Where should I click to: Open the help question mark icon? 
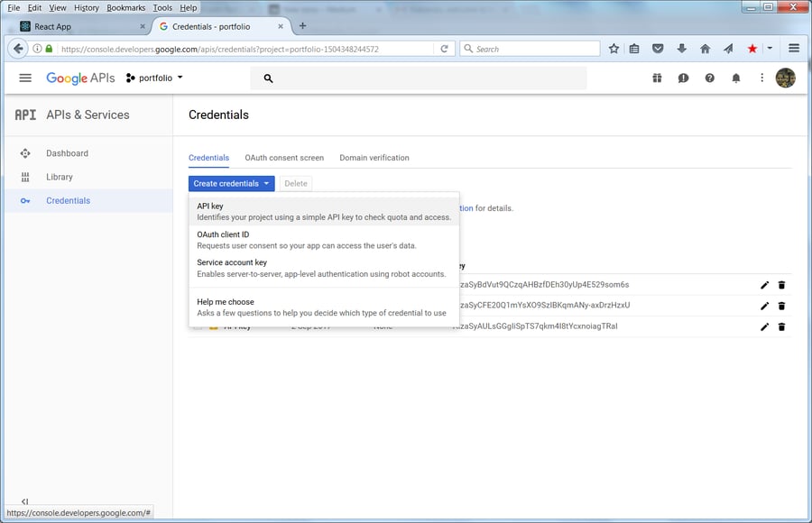(x=710, y=78)
